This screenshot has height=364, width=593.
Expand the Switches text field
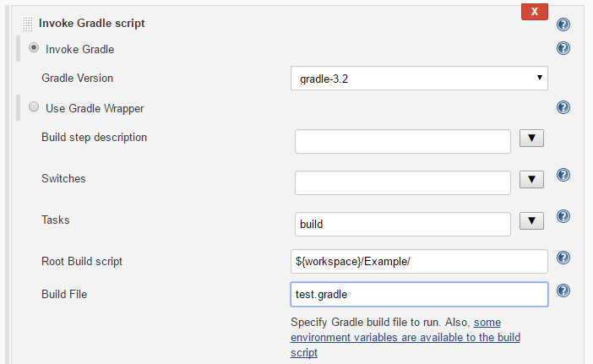[530, 180]
